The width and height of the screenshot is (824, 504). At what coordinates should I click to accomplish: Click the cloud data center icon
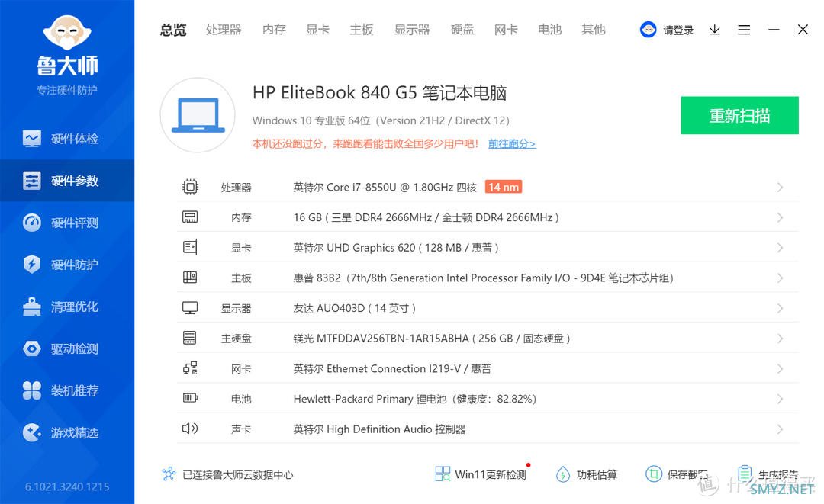[169, 474]
